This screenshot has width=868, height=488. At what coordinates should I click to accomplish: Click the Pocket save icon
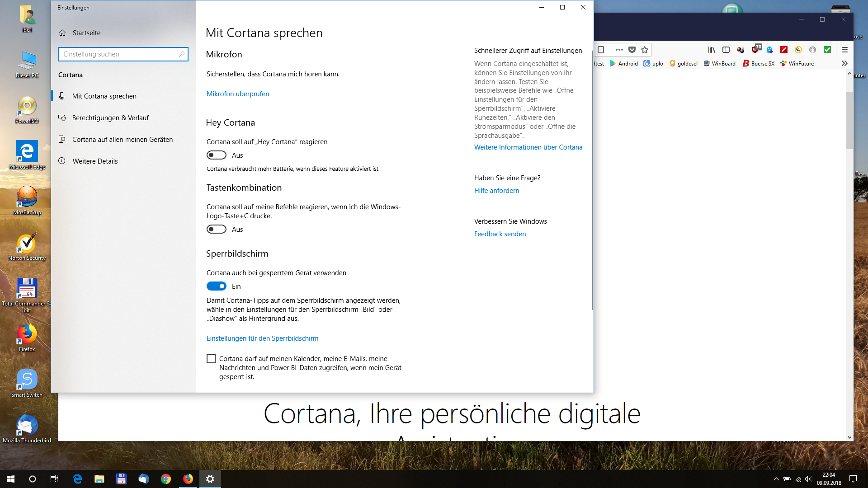632,50
